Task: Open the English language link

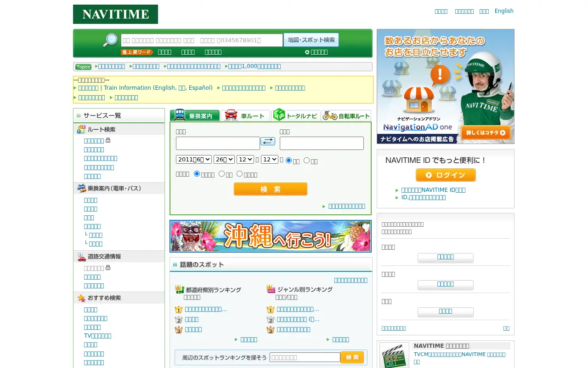Action: [x=504, y=11]
